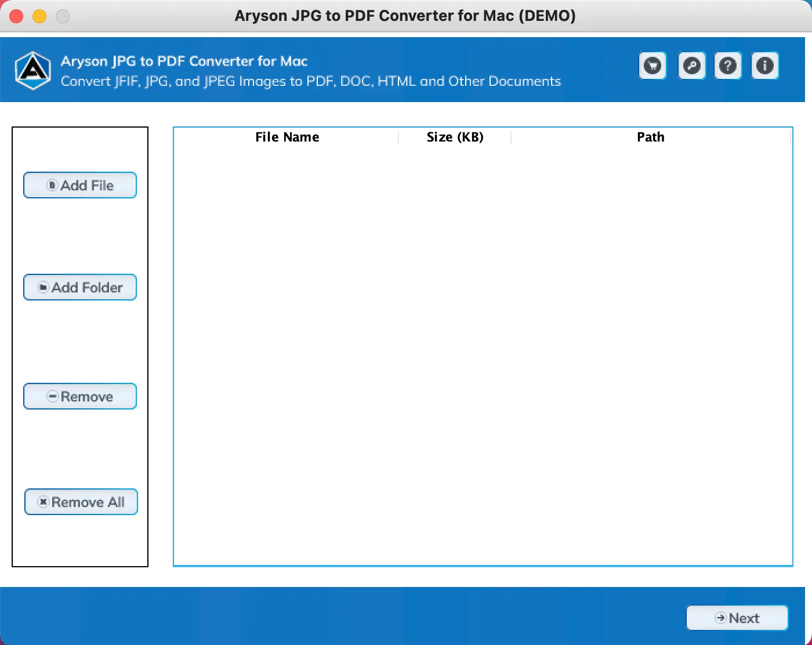Click the Remove button

coord(80,396)
